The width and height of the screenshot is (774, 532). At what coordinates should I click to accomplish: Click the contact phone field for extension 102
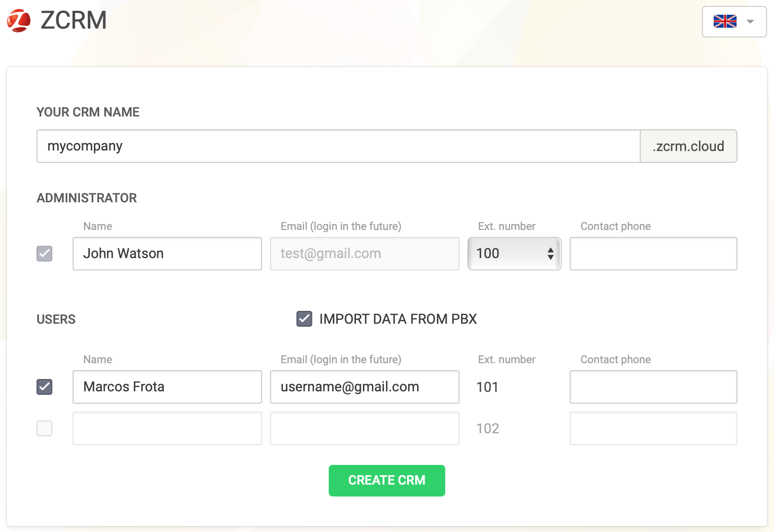[653, 428]
